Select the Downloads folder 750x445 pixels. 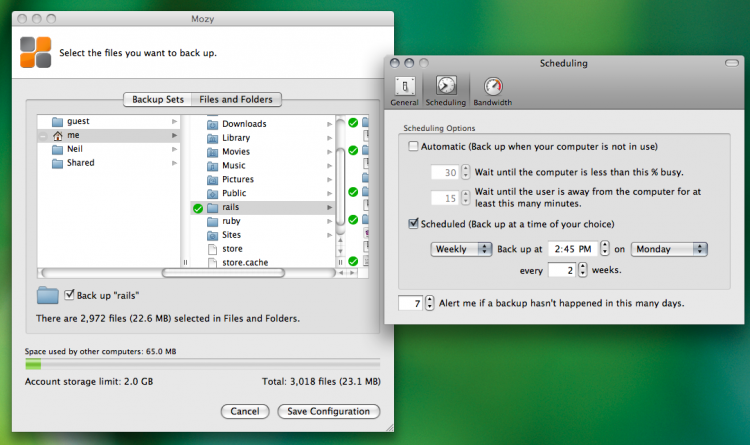point(262,124)
